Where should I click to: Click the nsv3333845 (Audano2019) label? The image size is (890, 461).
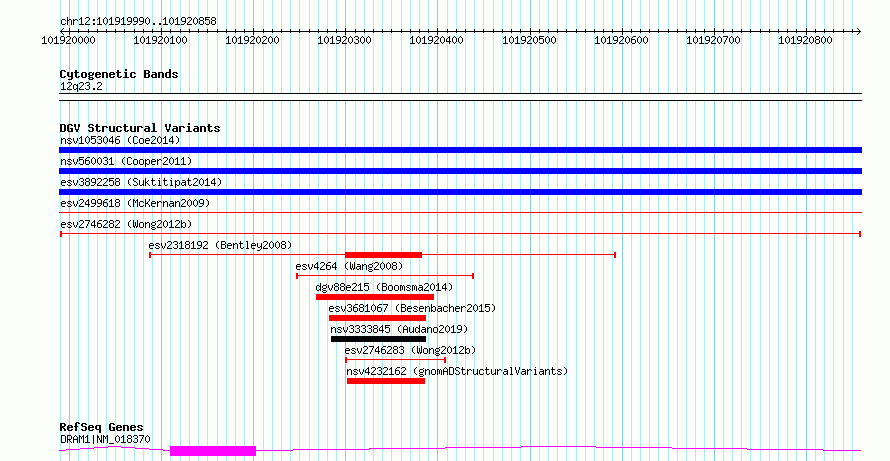(x=399, y=329)
